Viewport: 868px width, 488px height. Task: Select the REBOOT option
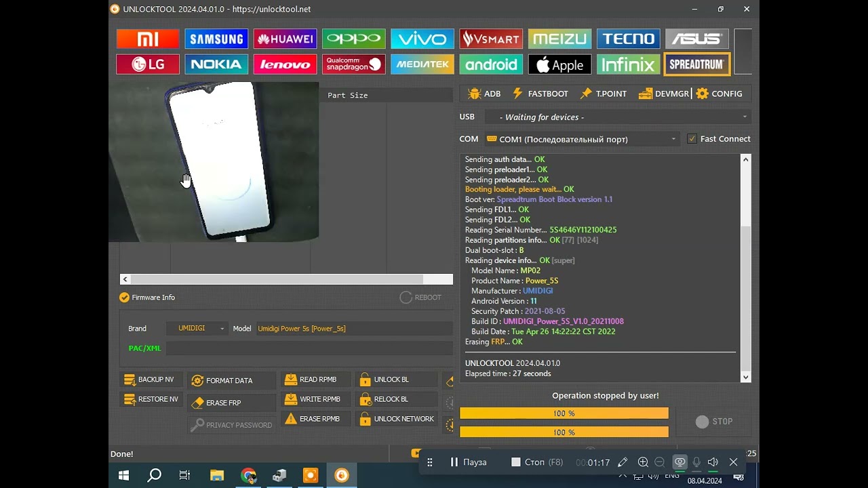tap(420, 297)
